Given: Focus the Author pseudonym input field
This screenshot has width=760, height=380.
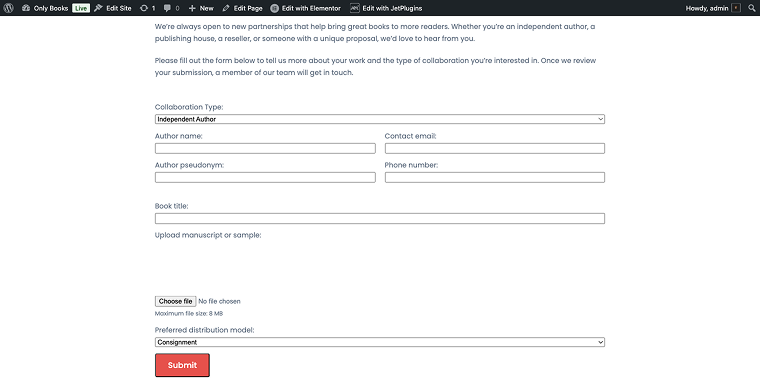Looking at the screenshot, I should tap(265, 177).
